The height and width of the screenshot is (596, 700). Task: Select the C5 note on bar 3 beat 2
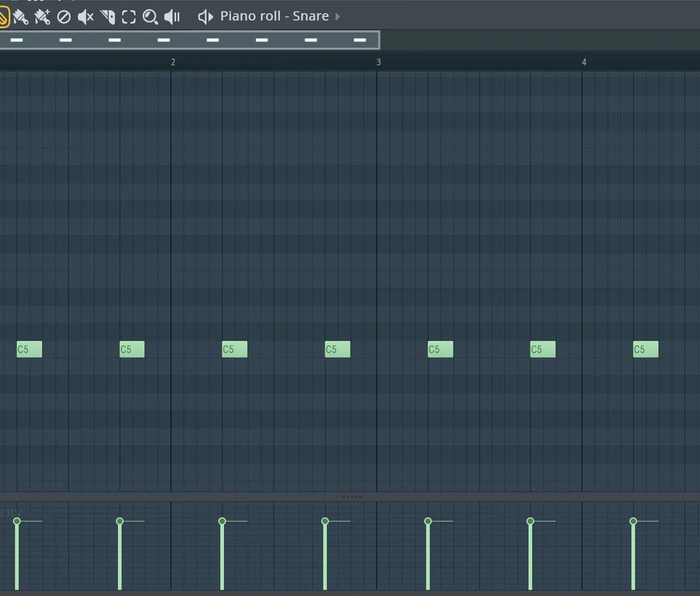[x=440, y=349]
